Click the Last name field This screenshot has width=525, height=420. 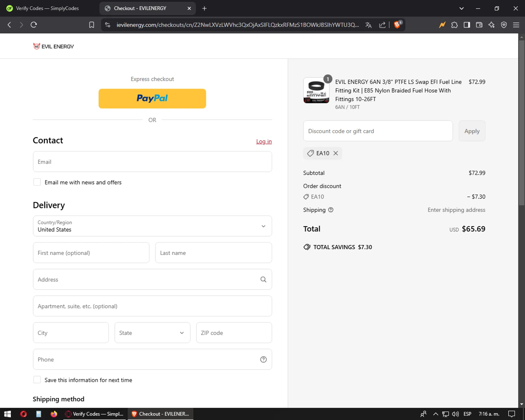(x=213, y=253)
